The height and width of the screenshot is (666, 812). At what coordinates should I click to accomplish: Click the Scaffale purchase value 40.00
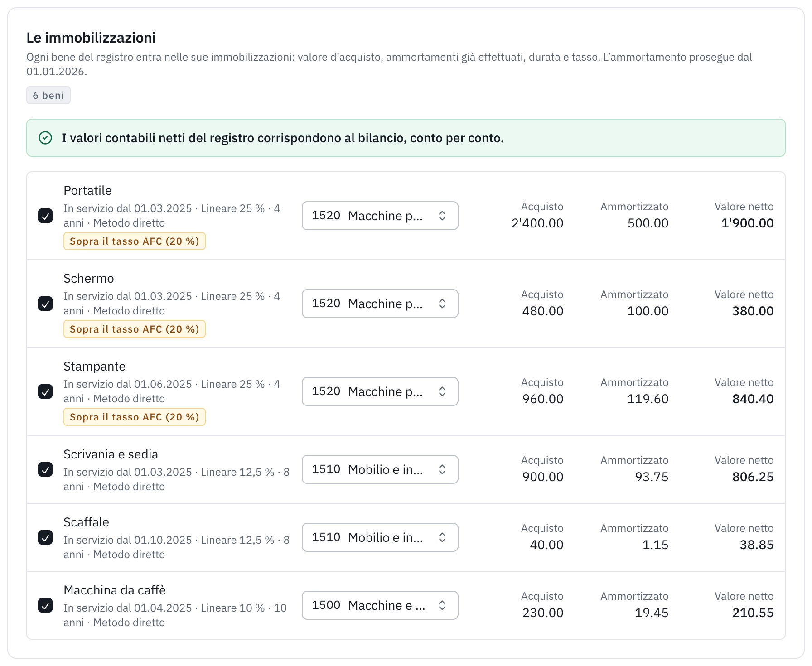pos(546,545)
